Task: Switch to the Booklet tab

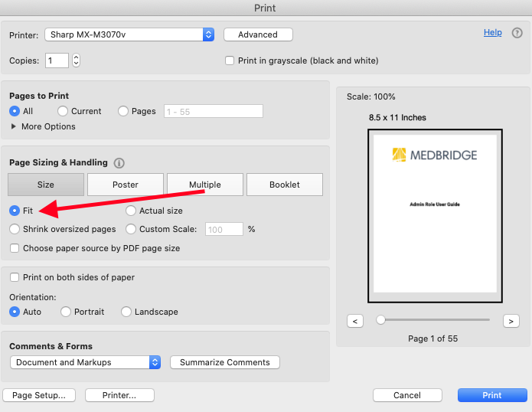Action: pos(284,185)
